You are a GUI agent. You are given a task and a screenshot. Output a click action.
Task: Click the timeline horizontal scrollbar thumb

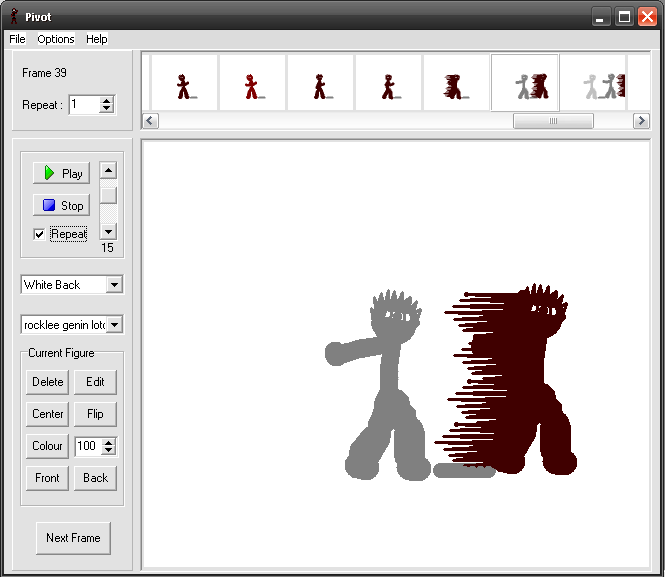(x=553, y=121)
